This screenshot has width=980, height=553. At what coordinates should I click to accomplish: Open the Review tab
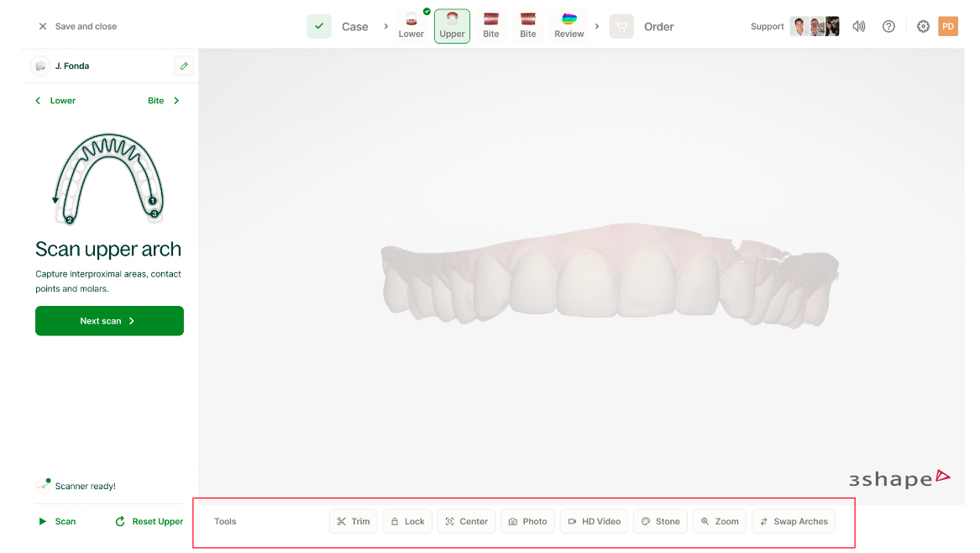tap(569, 25)
